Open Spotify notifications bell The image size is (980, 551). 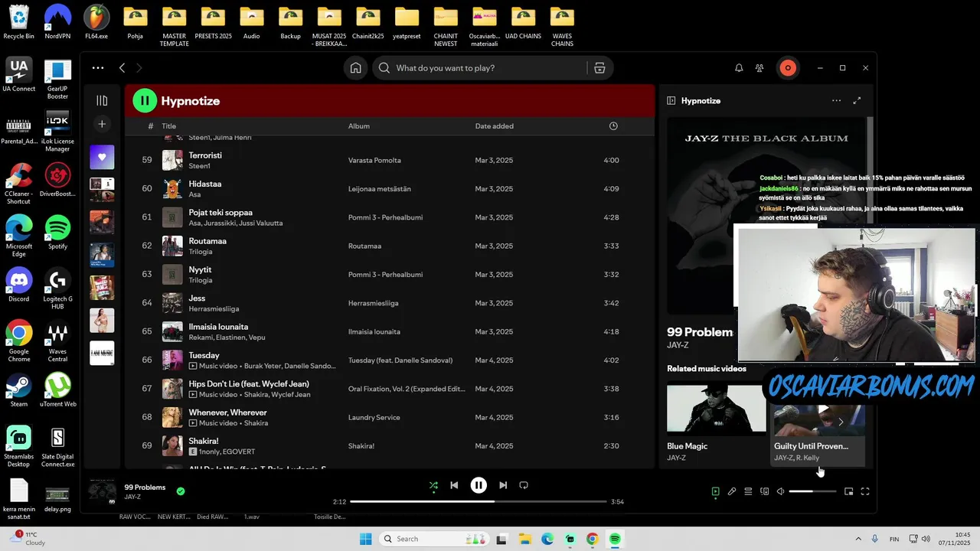pos(739,68)
